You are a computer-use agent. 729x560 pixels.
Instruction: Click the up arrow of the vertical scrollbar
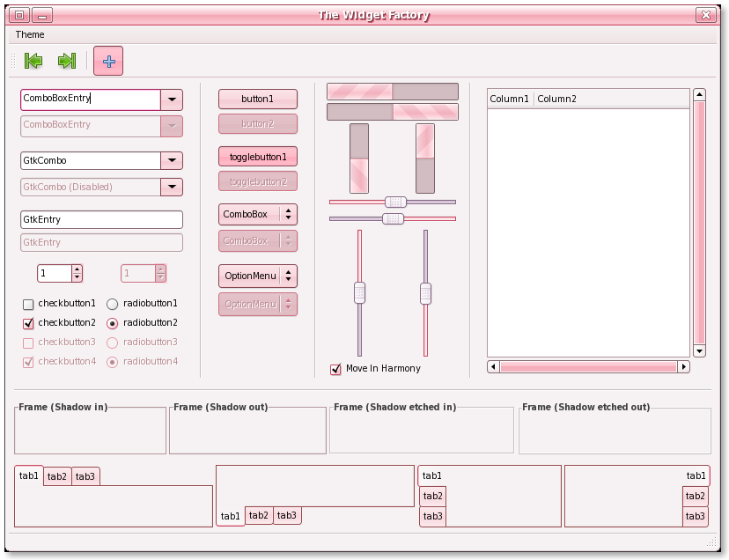click(x=699, y=95)
